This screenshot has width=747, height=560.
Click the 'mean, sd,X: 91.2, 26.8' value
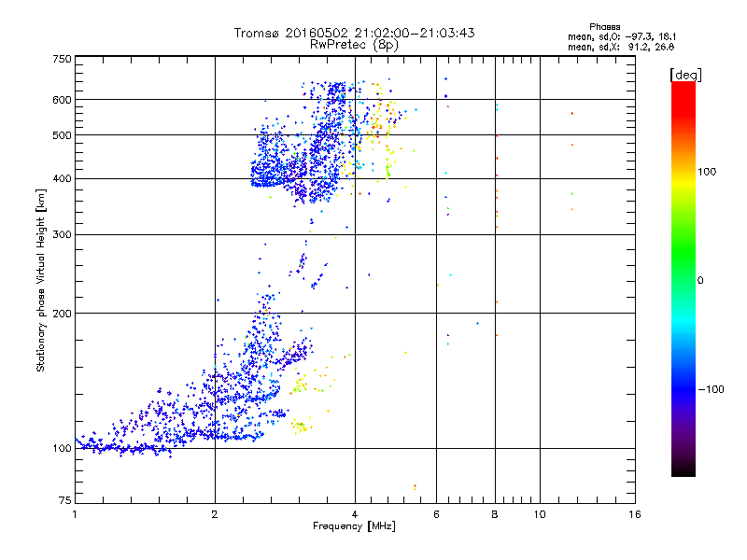621,47
